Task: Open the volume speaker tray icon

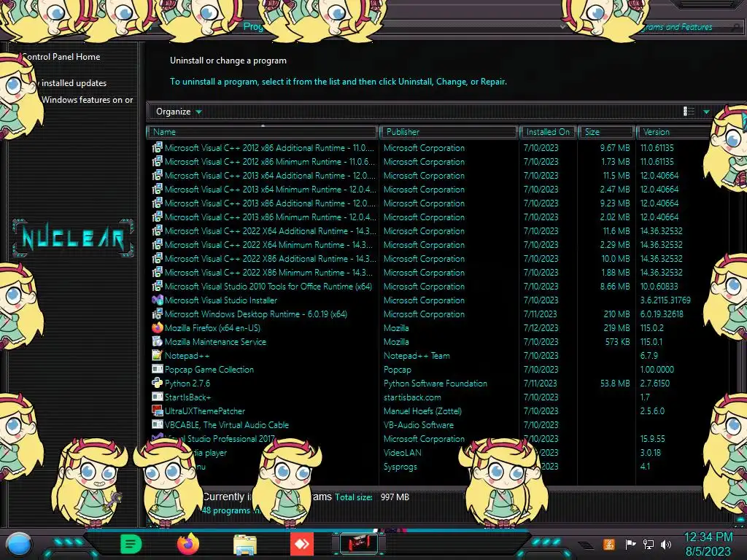Action: (x=666, y=544)
